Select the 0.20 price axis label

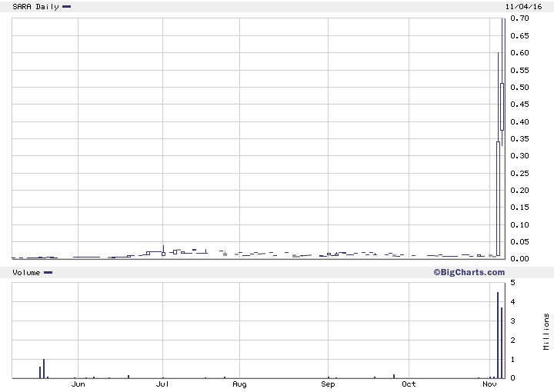click(519, 190)
